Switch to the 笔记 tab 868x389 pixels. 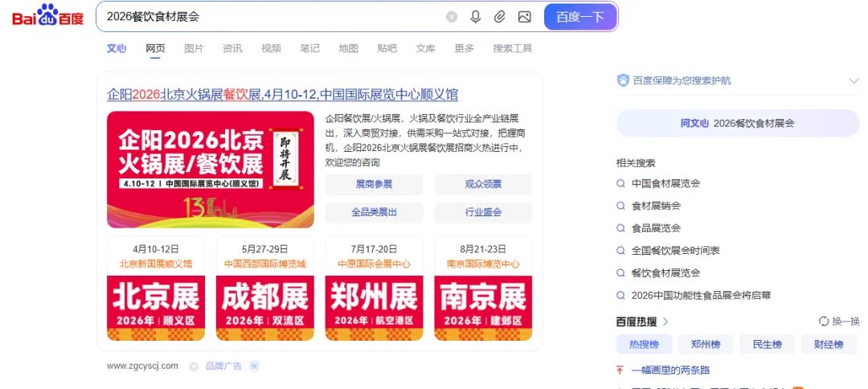tap(310, 49)
